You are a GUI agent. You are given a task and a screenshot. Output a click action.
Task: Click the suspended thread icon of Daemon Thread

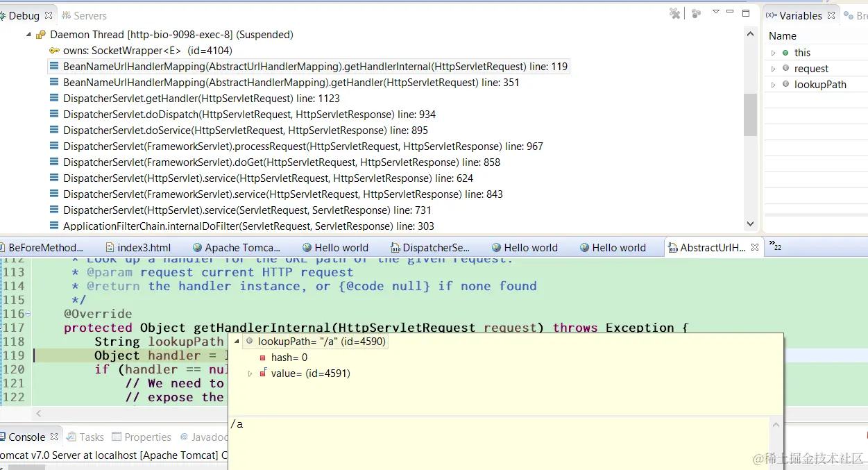coord(42,35)
